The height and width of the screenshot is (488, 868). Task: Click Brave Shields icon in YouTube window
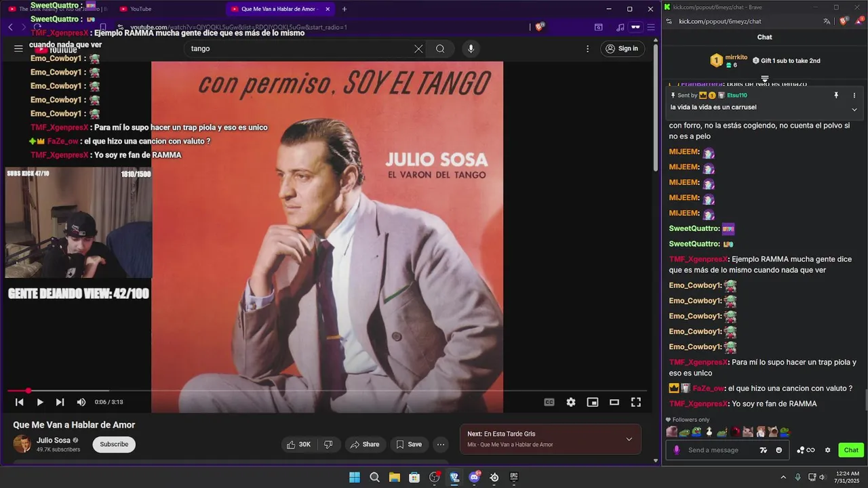(540, 27)
